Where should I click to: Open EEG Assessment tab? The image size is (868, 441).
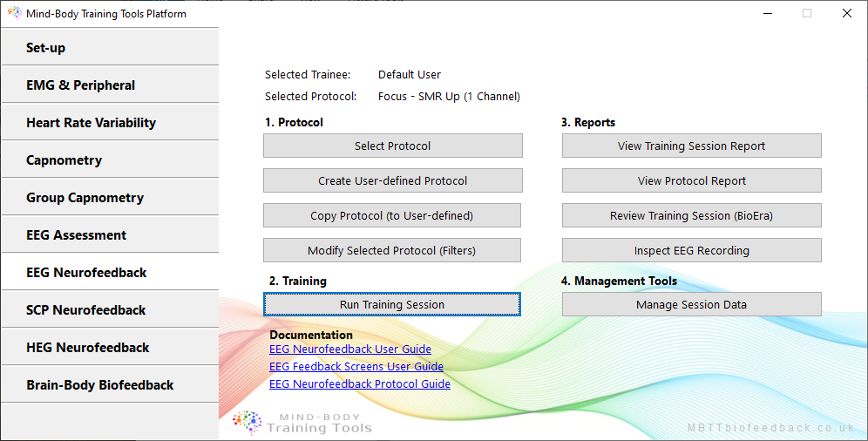[110, 234]
